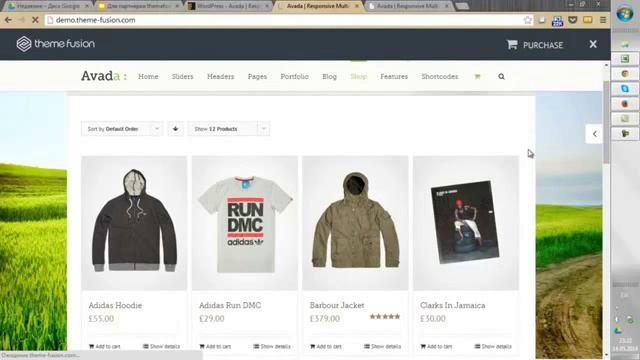
Task: Expand the Sort by Default Order dropdown
Action: [122, 129]
